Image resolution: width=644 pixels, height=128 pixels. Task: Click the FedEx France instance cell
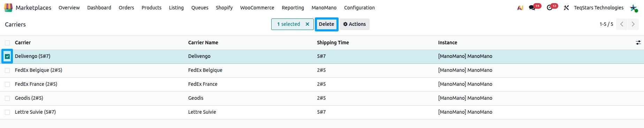465,84
